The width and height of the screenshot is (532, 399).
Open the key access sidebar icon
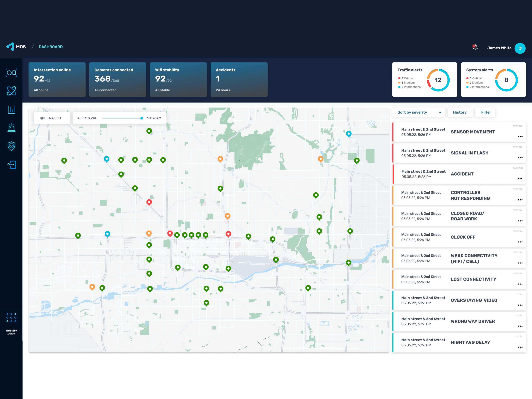(11, 165)
